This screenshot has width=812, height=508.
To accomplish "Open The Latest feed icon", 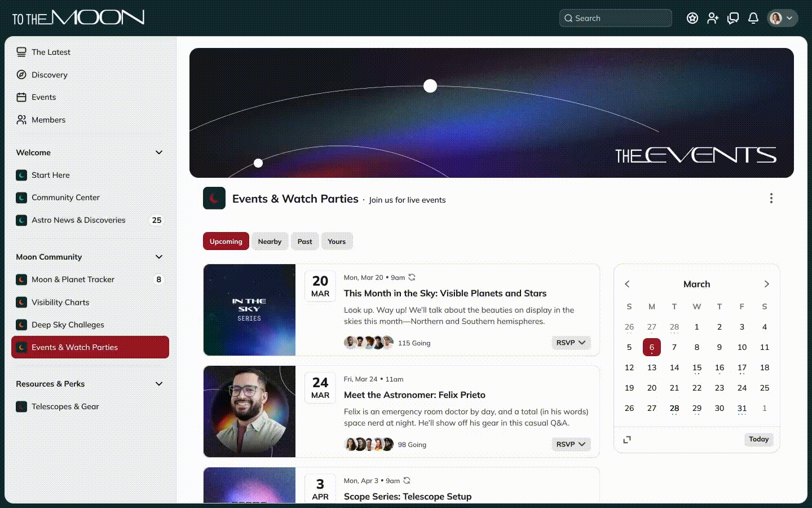I will [21, 52].
